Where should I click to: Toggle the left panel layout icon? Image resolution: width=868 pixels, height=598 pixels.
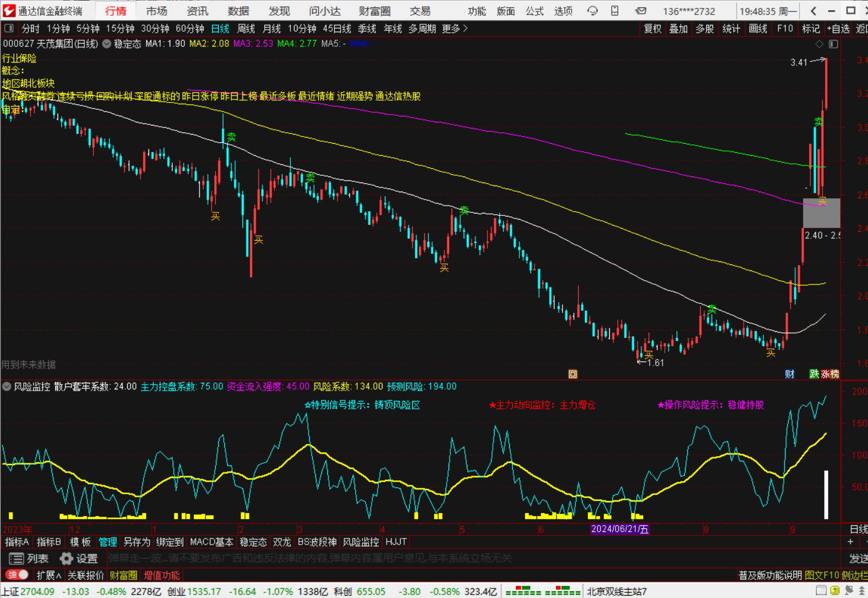[9, 29]
